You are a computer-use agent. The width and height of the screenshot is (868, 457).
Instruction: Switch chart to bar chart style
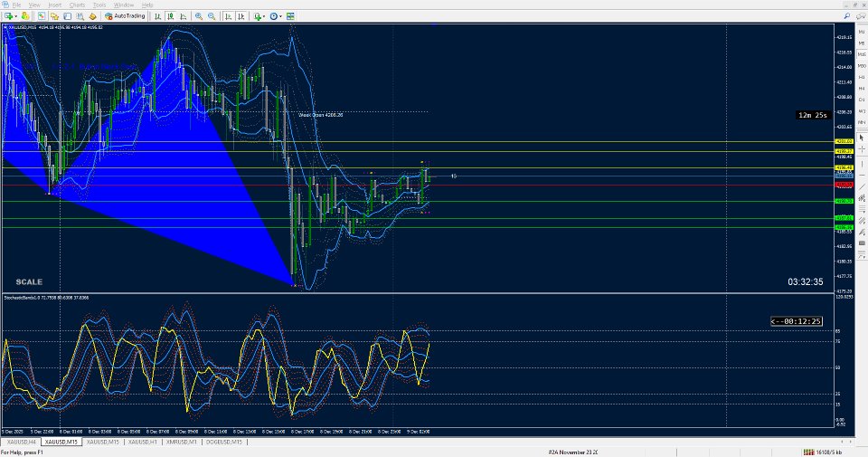(157, 16)
